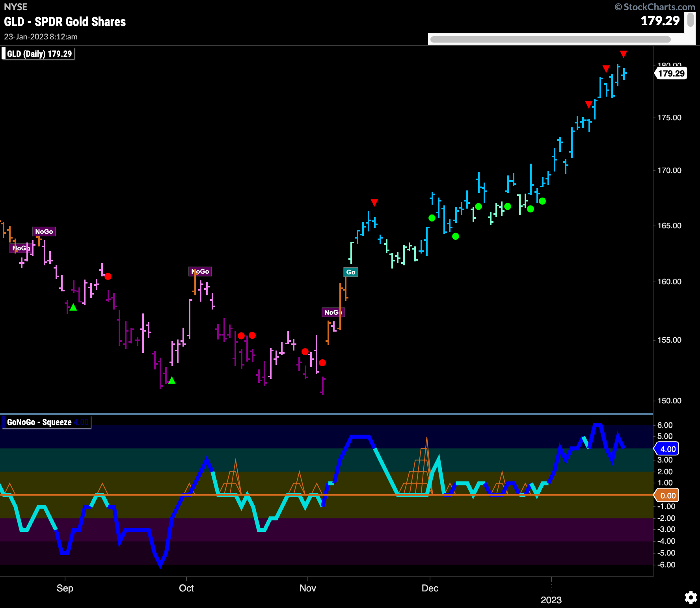Viewport: 700px width, 608px height.
Task: Click the green up-arrow in early September
Action: 73,307
